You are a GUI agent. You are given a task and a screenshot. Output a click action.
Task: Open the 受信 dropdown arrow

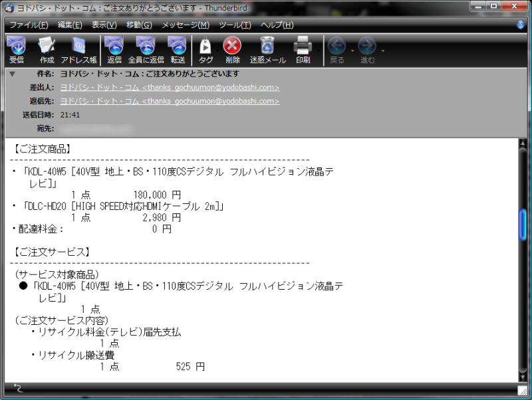coord(32,51)
